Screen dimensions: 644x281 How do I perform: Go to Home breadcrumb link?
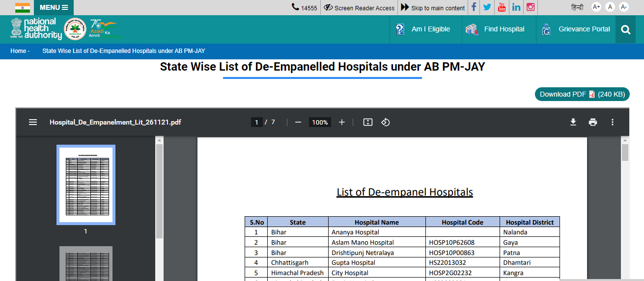coord(18,51)
